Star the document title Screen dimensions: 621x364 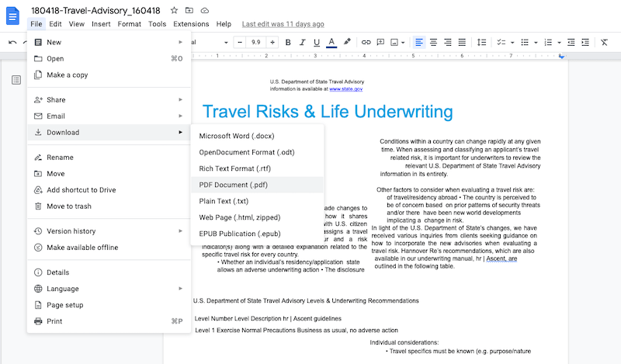174,10
